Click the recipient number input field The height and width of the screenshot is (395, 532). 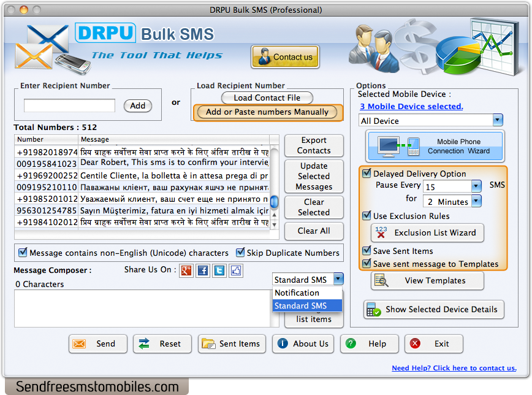tap(69, 105)
